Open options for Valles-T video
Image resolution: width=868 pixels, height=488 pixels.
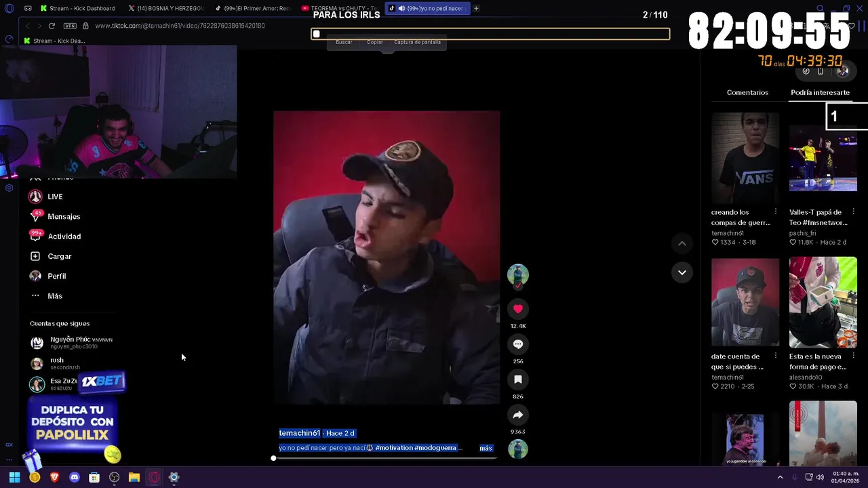point(853,212)
